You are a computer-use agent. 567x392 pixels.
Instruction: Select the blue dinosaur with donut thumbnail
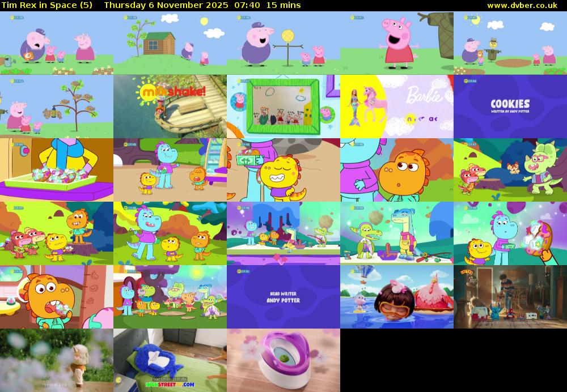(x=510, y=233)
